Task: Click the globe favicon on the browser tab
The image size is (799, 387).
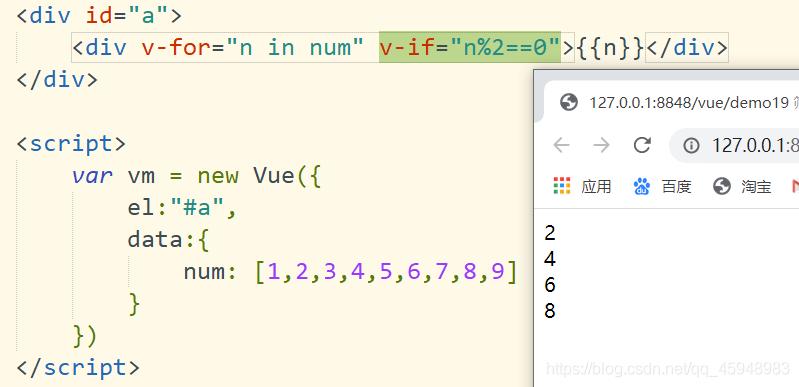Action: 569,102
